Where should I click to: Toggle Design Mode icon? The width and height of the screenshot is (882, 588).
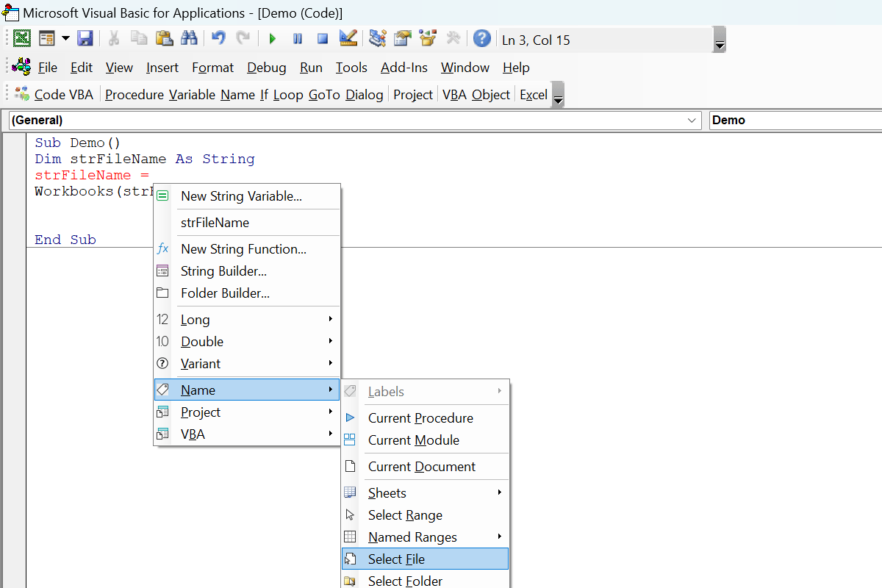tap(348, 39)
